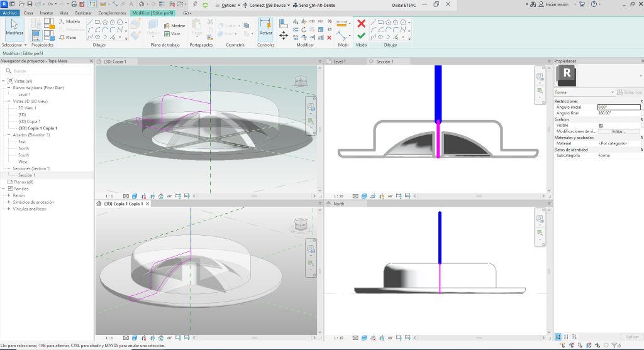Open the Archivo menu tab
This screenshot has height=350, width=644.
click(x=10, y=13)
